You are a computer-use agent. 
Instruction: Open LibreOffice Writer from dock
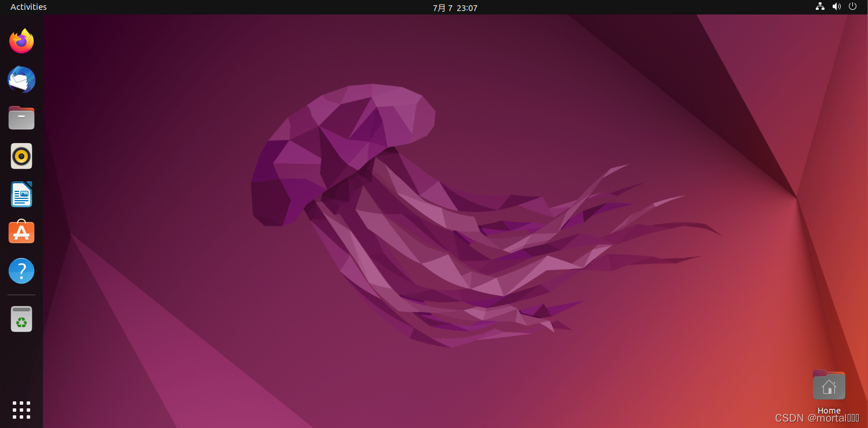[x=21, y=194]
